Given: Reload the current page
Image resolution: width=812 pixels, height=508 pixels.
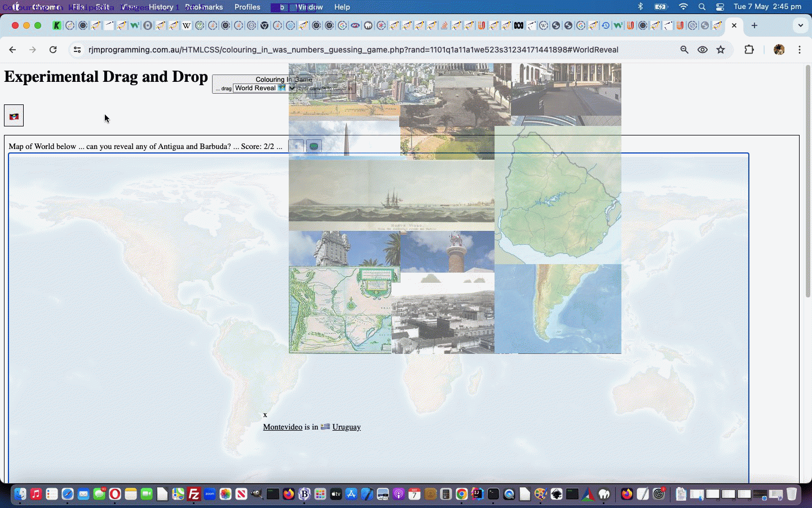Looking at the screenshot, I should 53,50.
